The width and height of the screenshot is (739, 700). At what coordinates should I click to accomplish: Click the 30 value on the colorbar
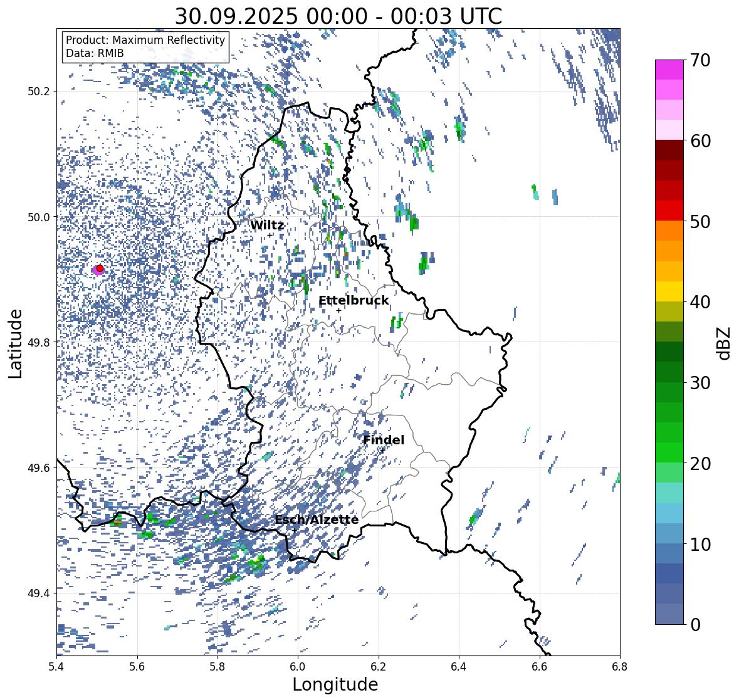700,382
